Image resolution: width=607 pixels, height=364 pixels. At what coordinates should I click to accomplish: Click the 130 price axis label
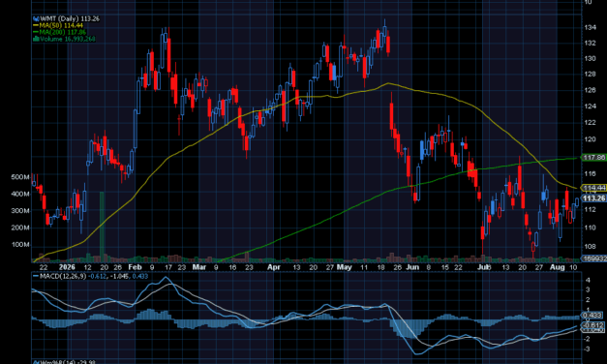coord(590,58)
